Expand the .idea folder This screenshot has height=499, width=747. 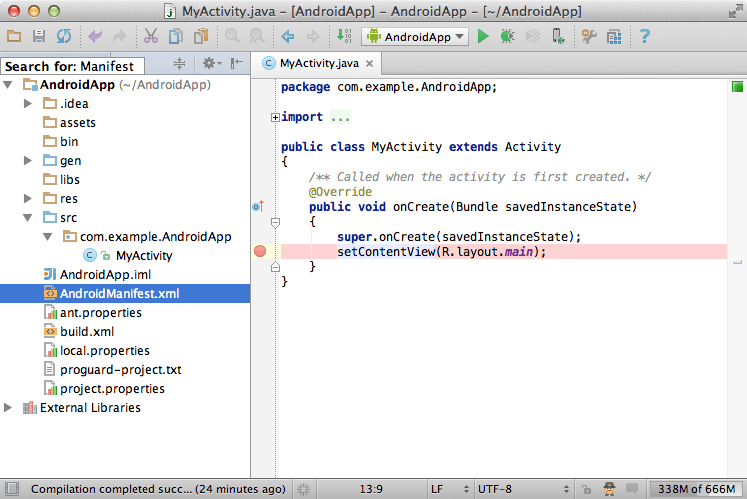[x=28, y=103]
